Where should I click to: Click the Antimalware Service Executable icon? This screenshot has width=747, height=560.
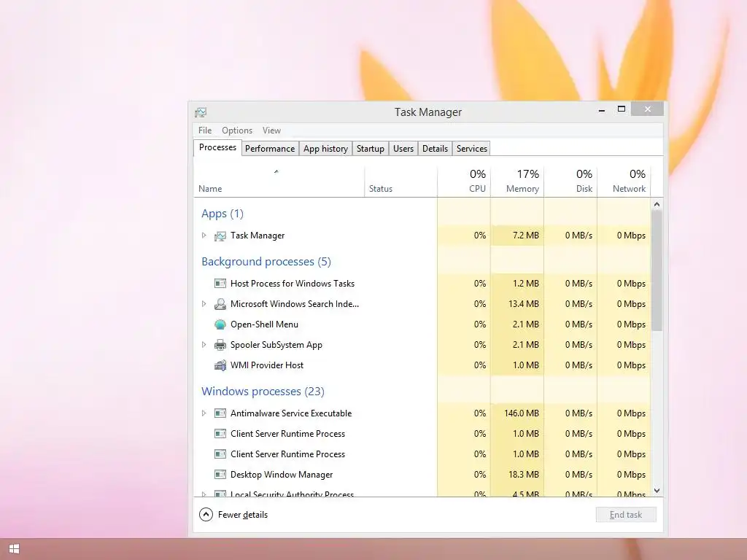click(x=220, y=413)
